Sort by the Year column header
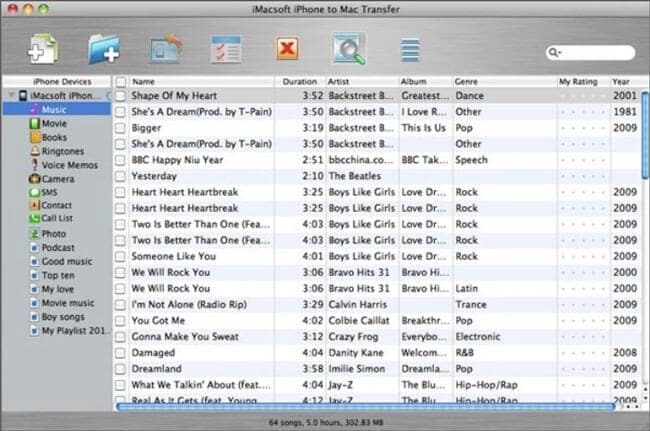Screen dimensions: 650x431 (x=626, y=82)
